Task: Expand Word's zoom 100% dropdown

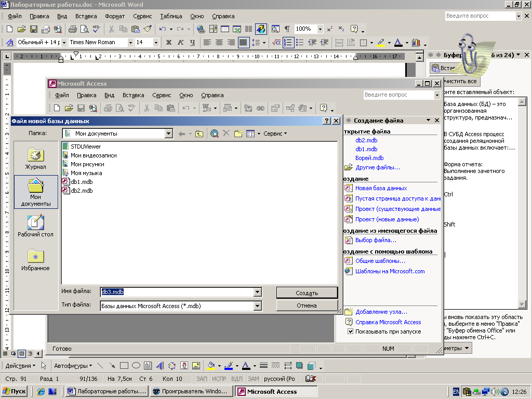Action: (x=320, y=29)
